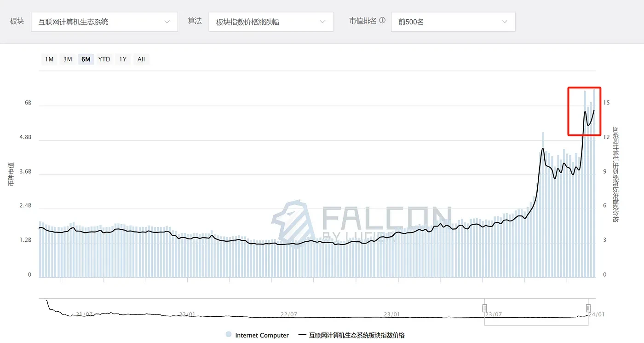The height and width of the screenshot is (343, 644).
Task: Click the chevron arrow in 前500名 dropdown
Action: click(x=505, y=22)
